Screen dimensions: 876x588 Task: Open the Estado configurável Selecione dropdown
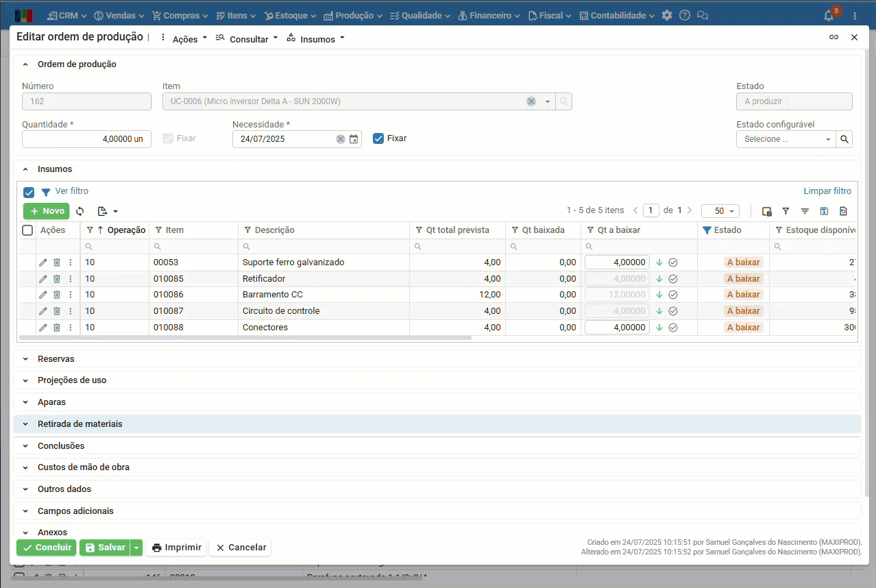[x=786, y=139]
